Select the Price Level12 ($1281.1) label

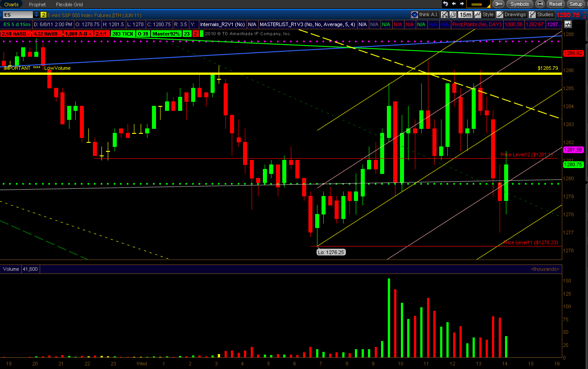pos(527,155)
